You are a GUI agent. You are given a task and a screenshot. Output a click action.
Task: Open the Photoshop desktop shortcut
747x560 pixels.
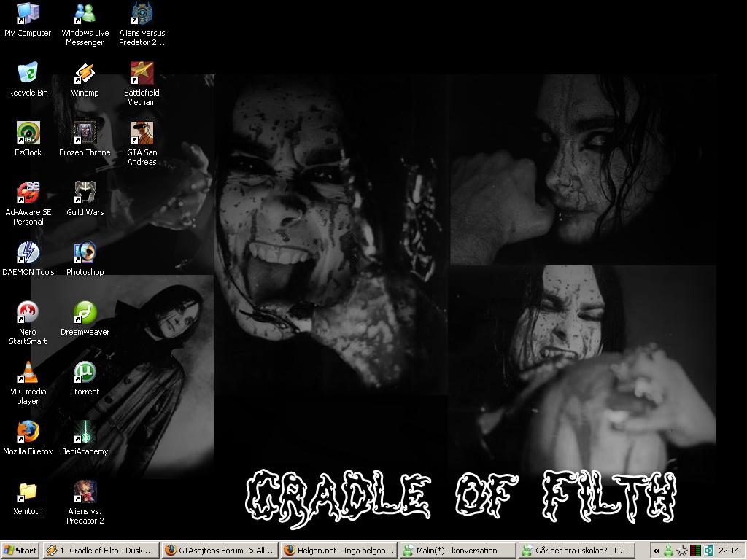85,253
